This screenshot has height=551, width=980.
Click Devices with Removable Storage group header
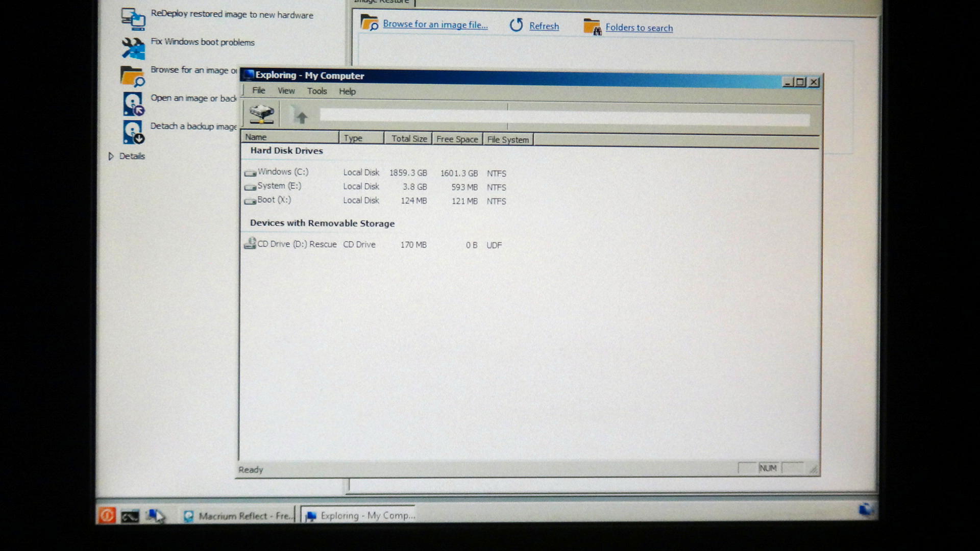tap(322, 223)
